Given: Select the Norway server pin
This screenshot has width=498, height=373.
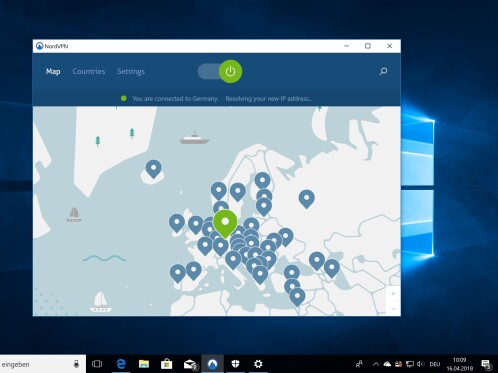Looking at the screenshot, I should coord(219,191).
